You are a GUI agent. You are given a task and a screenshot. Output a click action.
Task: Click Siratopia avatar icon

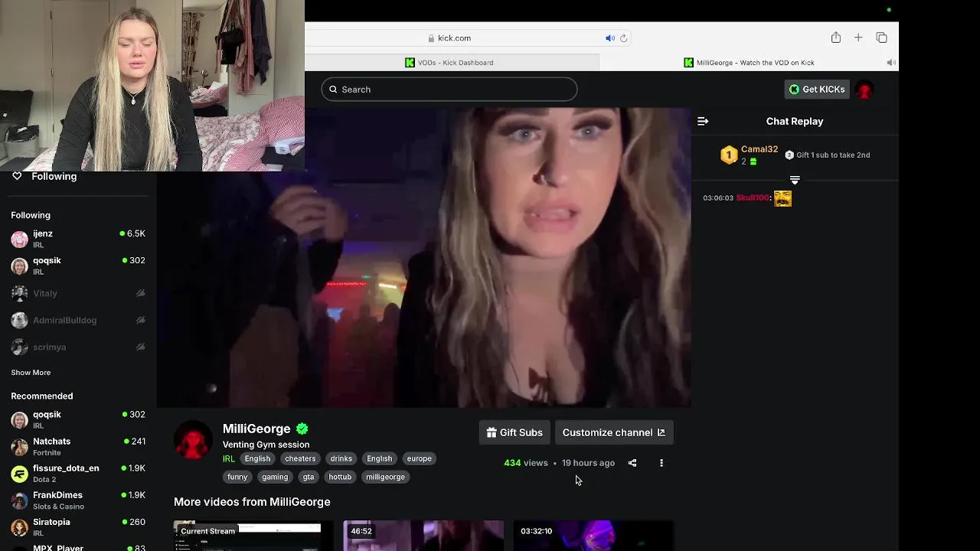click(19, 527)
